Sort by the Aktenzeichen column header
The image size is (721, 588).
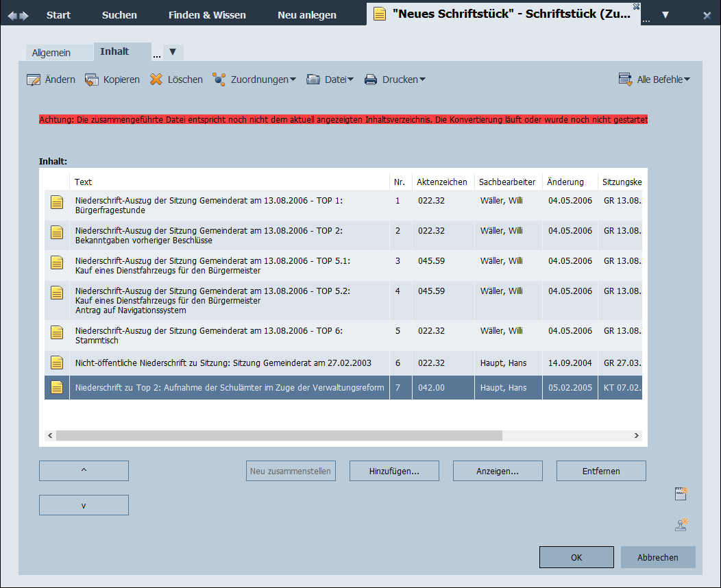tap(442, 182)
